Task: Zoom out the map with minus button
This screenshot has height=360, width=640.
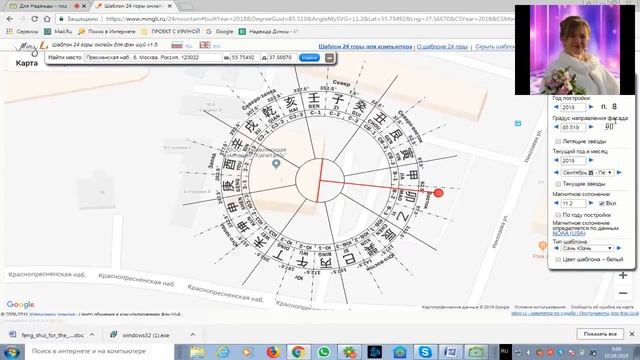Action: [623, 293]
